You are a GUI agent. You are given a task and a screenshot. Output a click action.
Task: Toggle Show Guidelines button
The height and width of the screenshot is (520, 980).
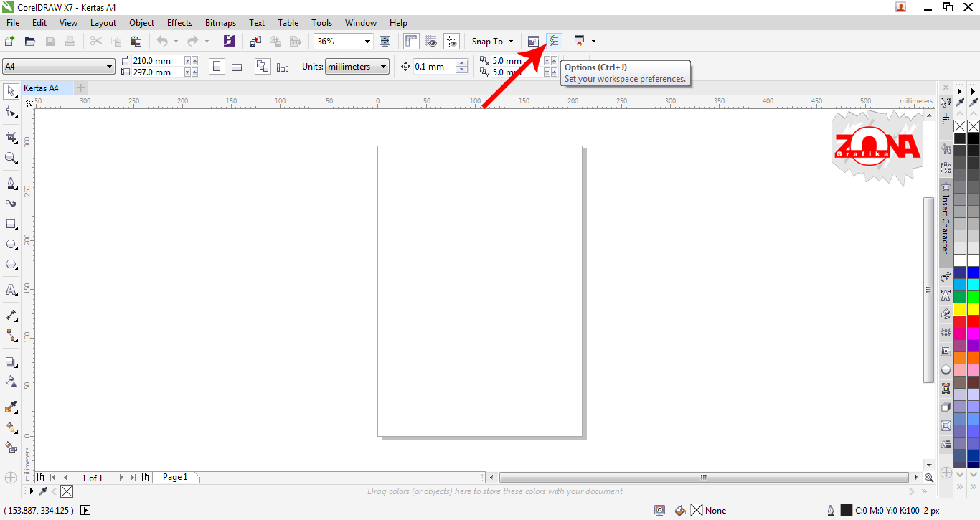tap(451, 42)
